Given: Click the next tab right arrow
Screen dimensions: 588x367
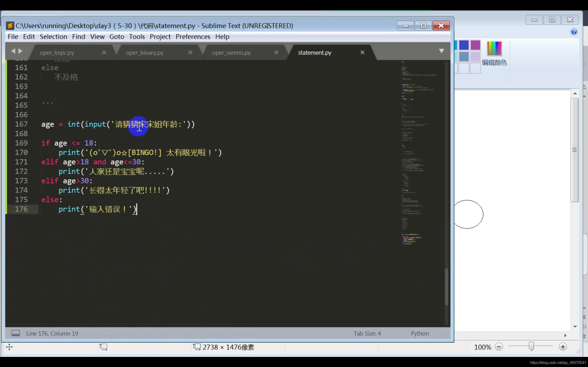Looking at the screenshot, I should pyautogui.click(x=20, y=51).
